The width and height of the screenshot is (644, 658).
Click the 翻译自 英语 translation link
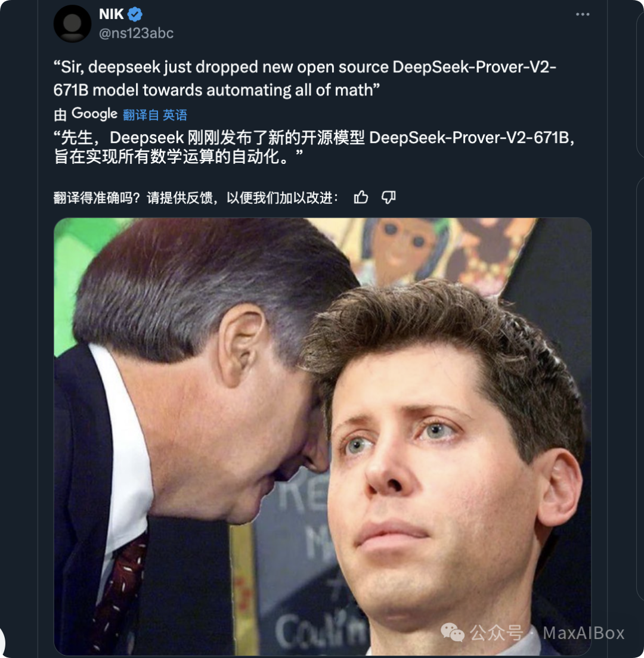pos(155,114)
